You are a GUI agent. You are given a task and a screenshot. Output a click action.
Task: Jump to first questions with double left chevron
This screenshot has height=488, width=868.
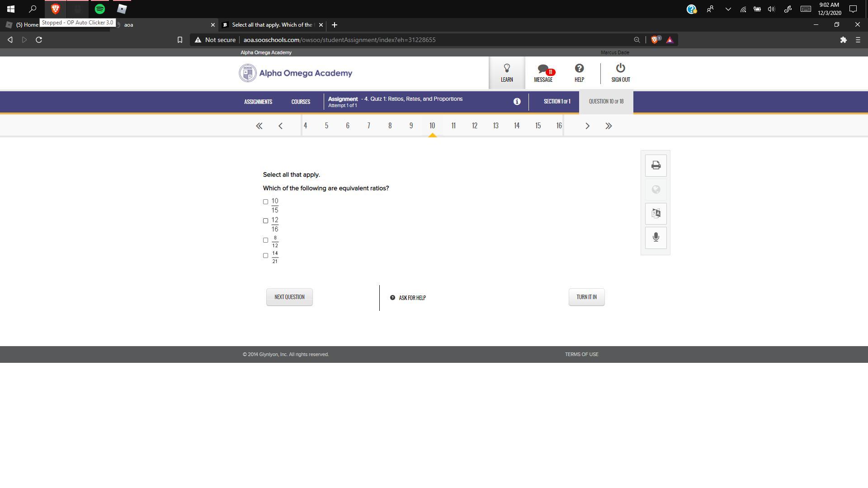point(259,126)
